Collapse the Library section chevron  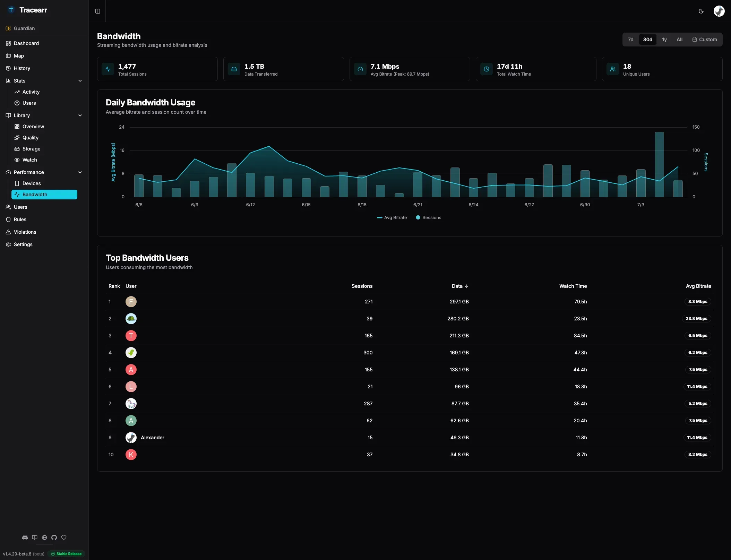pyautogui.click(x=80, y=115)
